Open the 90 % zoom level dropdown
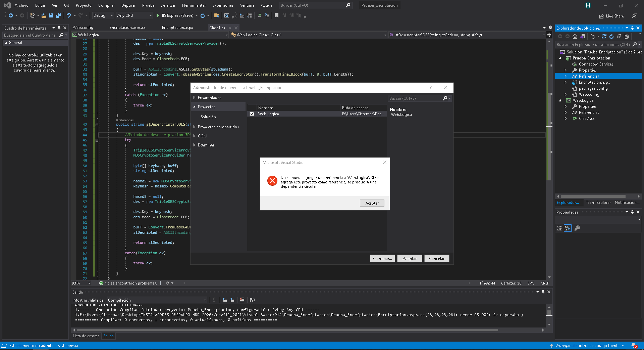Screen dimensions: 644x350 [82, 283]
